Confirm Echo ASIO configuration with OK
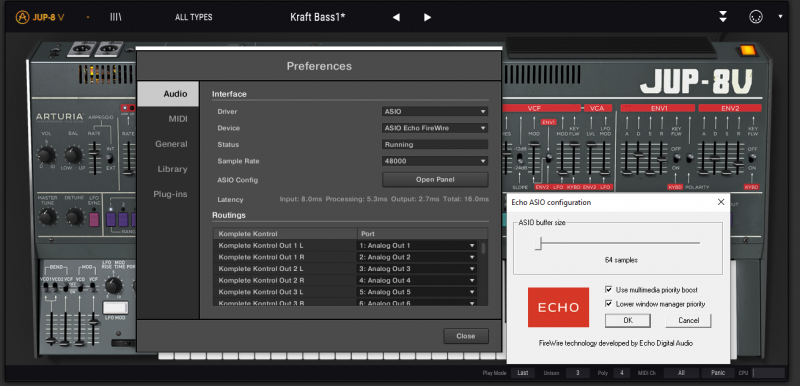 tap(628, 321)
